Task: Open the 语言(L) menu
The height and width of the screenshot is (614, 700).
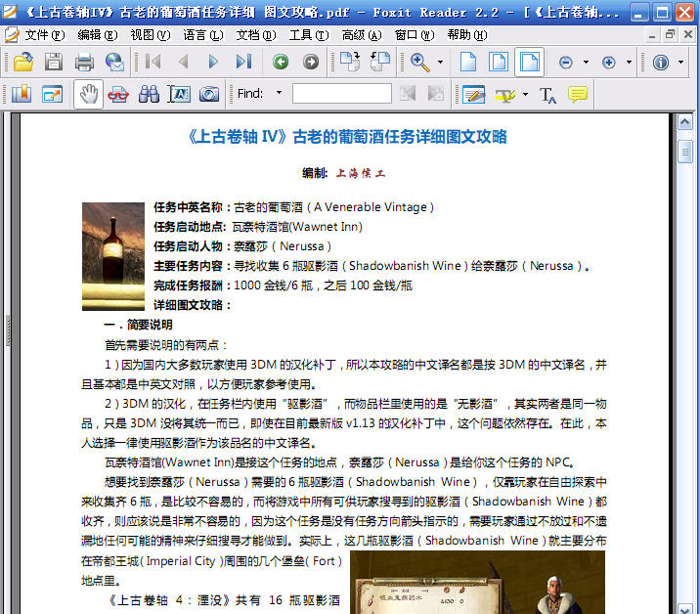Action: tap(203, 35)
